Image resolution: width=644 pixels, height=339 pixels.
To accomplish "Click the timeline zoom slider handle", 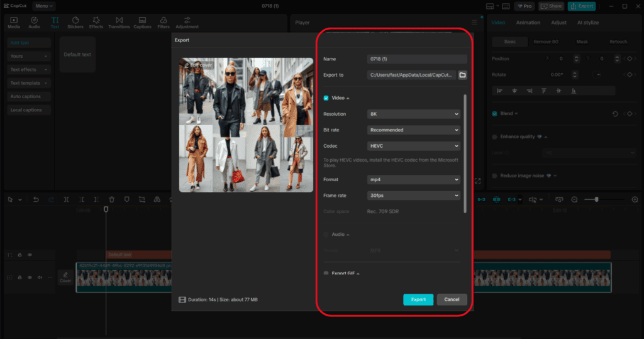I will click(x=596, y=199).
